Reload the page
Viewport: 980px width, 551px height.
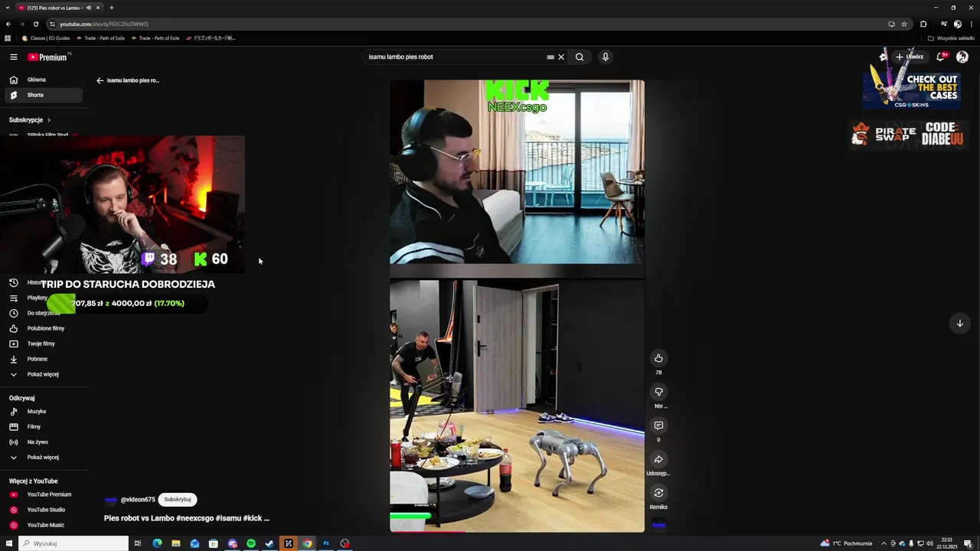(x=35, y=24)
